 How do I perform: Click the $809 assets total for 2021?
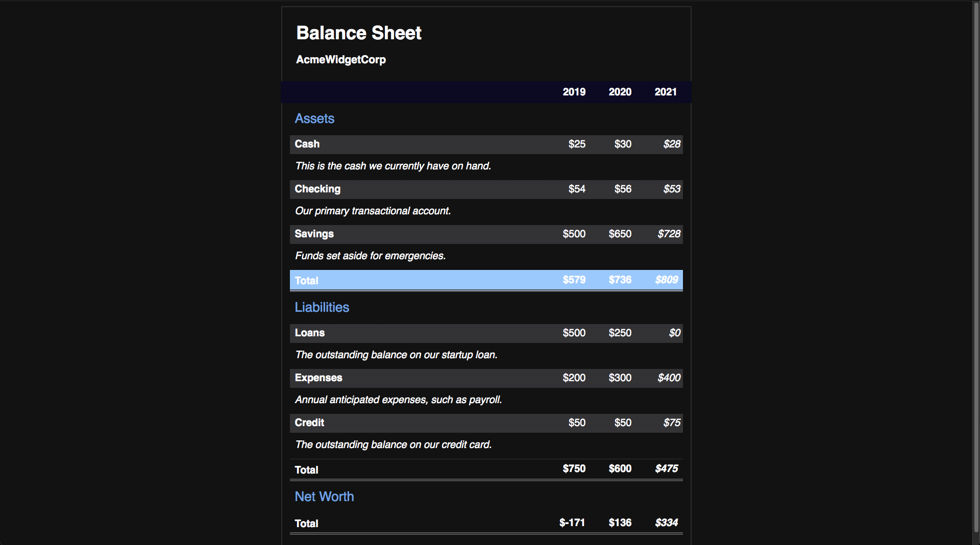pos(666,280)
